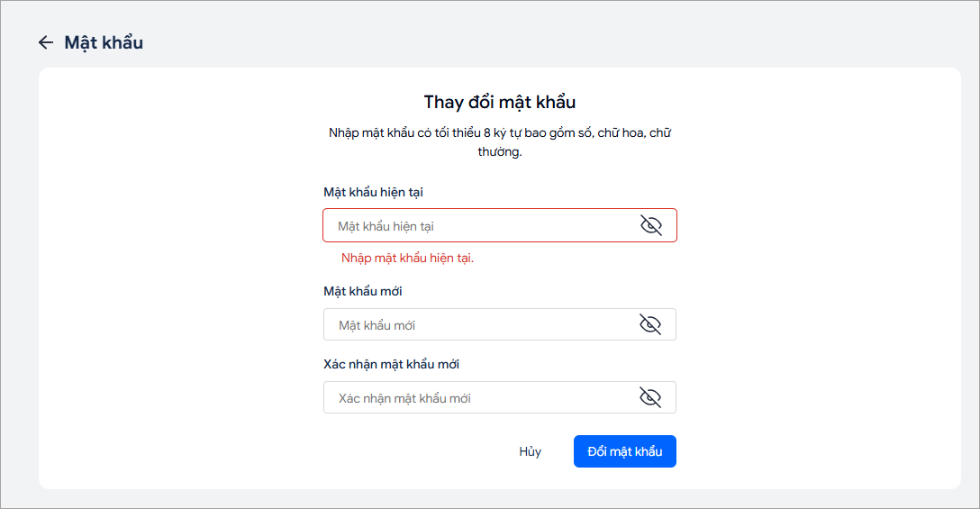This screenshot has width=980, height=509.
Task: Click the red error Nhập mật khẩu hiện tại.
Action: (407, 259)
